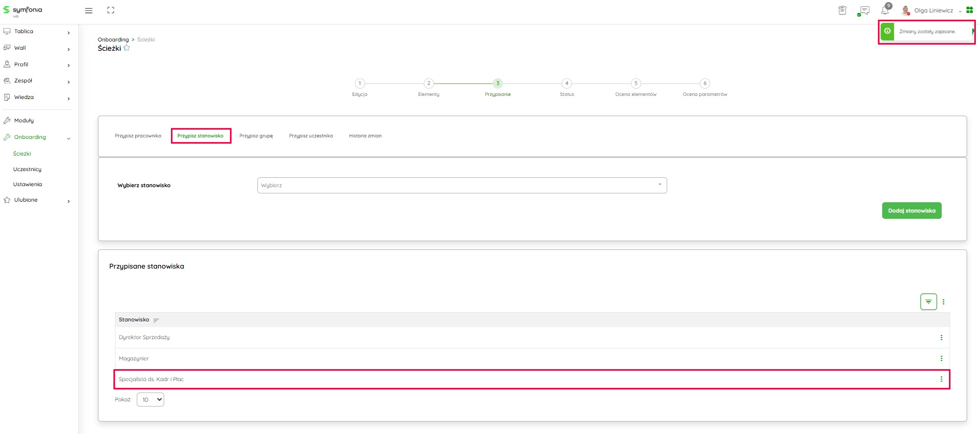Switch to the Przypisz pracownika tab

[138, 136]
